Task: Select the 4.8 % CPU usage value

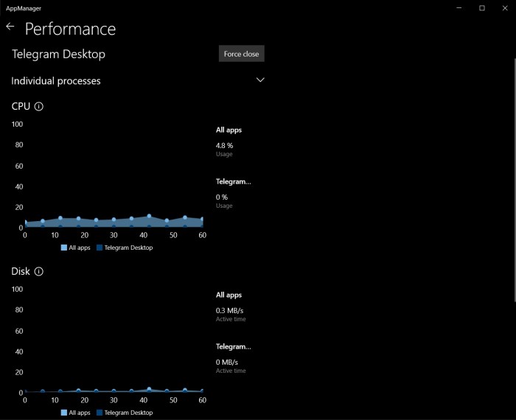Action: [224, 145]
